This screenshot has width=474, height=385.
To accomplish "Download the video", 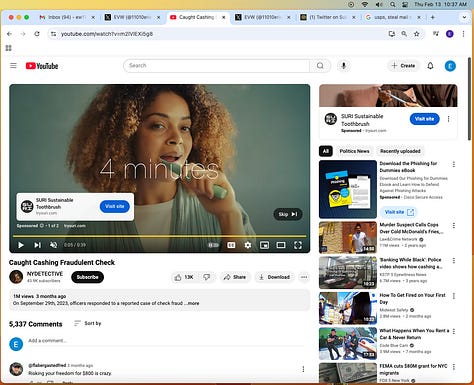I will (x=275, y=277).
